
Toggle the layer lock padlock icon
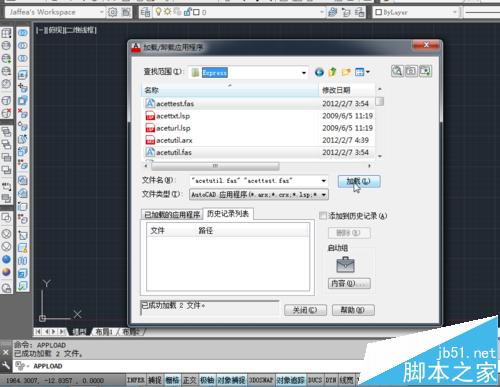click(187, 12)
